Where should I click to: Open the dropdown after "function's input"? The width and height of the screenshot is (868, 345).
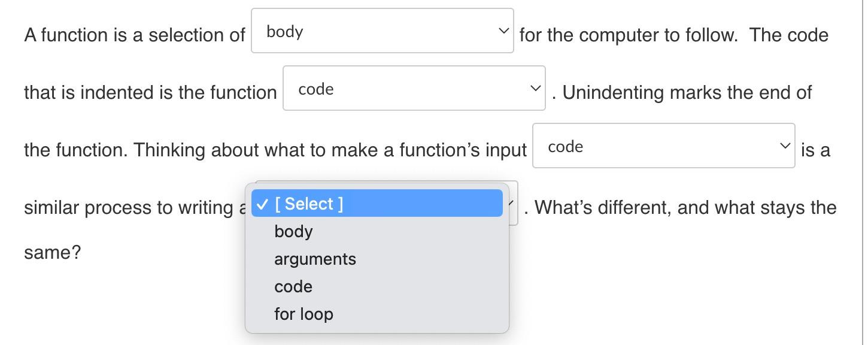[663, 145]
